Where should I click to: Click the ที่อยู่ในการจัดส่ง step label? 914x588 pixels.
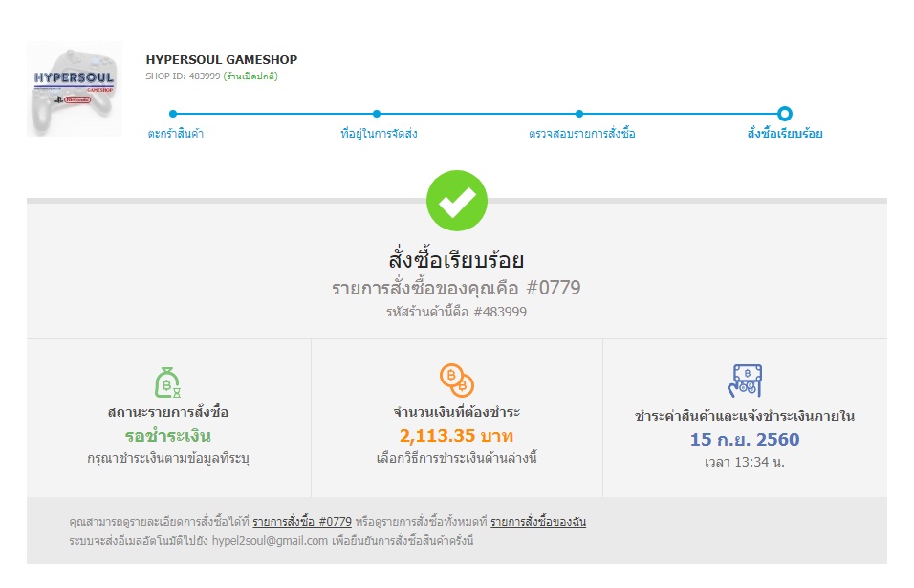click(x=379, y=134)
